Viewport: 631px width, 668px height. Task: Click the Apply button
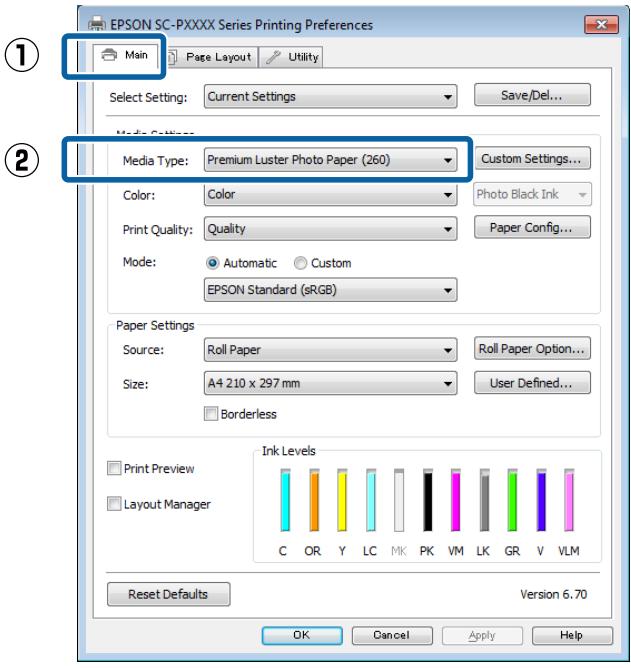pyautogui.click(x=482, y=635)
